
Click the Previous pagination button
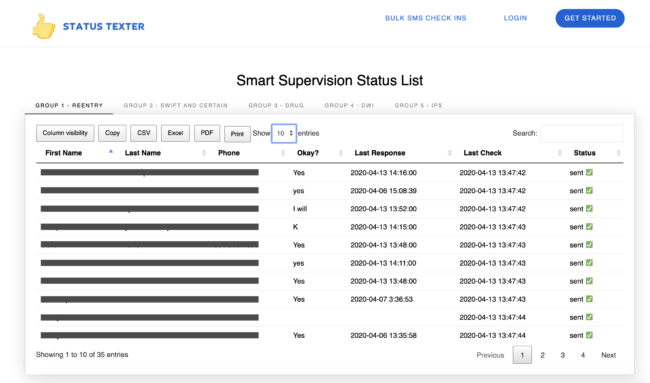click(x=490, y=355)
